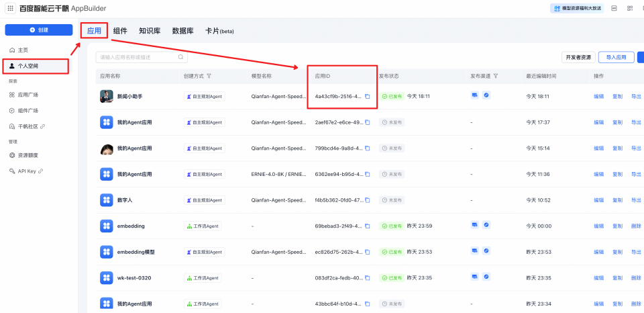This screenshot has width=644, height=313.
Task: Copy ID starting with 69bebad3
Action: tap(368, 226)
